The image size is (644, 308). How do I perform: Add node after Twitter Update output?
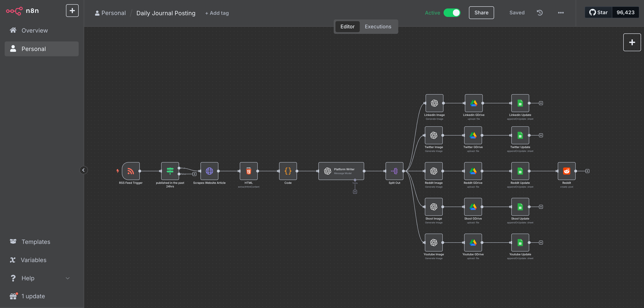(541, 135)
